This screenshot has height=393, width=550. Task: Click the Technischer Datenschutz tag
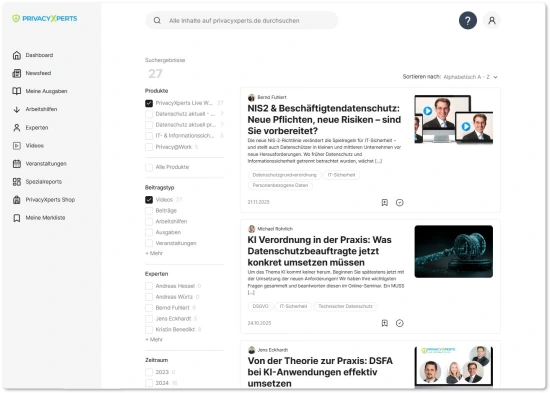tap(346, 307)
